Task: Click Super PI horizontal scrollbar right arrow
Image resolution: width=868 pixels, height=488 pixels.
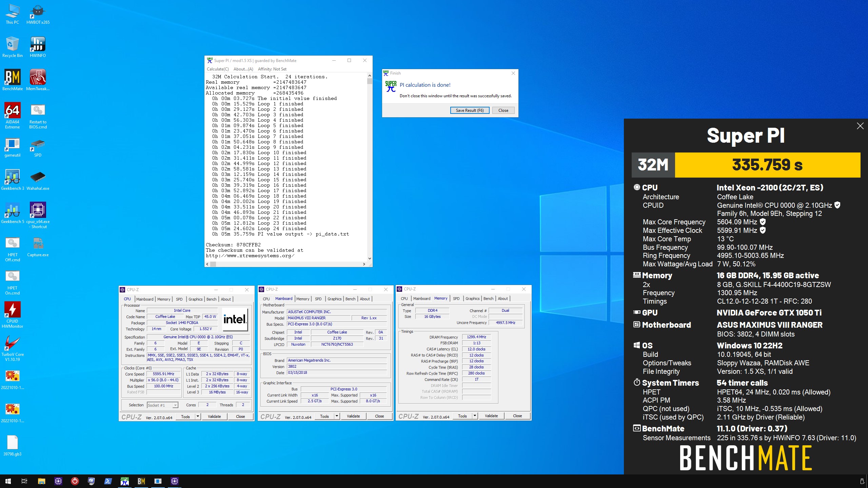Action: click(x=364, y=264)
